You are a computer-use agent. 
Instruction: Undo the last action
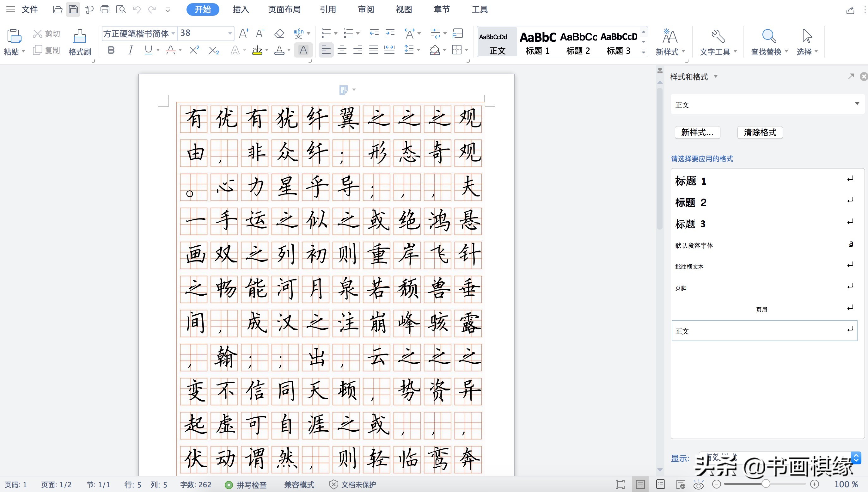[137, 9]
